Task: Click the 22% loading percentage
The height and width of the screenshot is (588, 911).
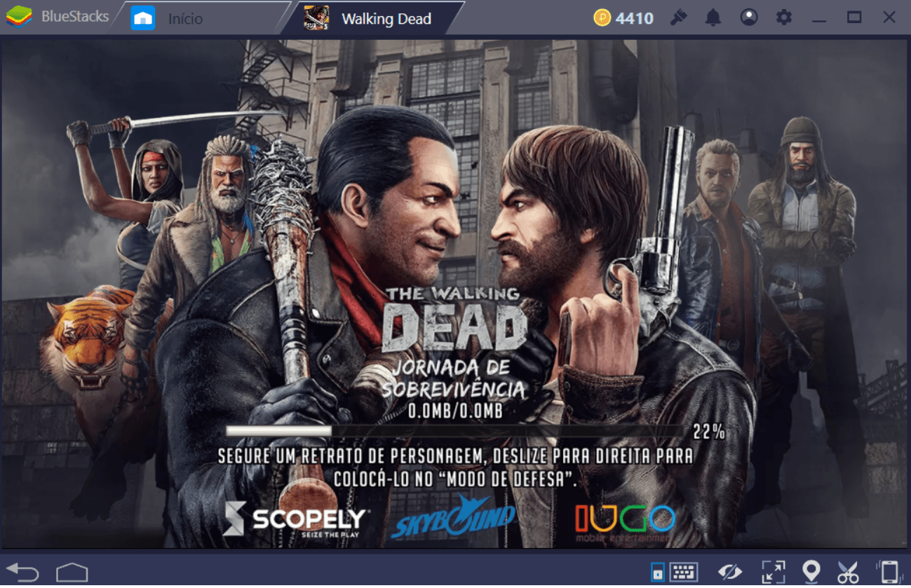Action: pos(708,432)
